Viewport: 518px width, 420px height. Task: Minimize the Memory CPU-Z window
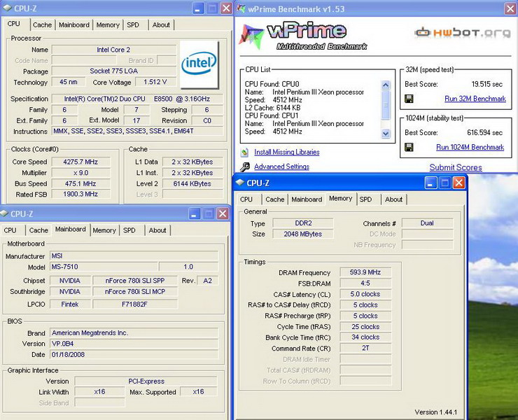430,183
